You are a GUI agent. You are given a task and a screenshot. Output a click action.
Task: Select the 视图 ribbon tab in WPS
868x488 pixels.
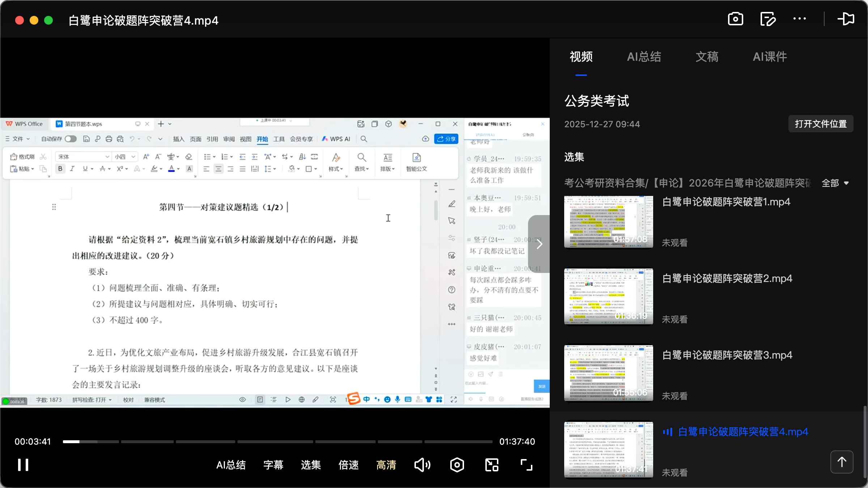pyautogui.click(x=246, y=139)
